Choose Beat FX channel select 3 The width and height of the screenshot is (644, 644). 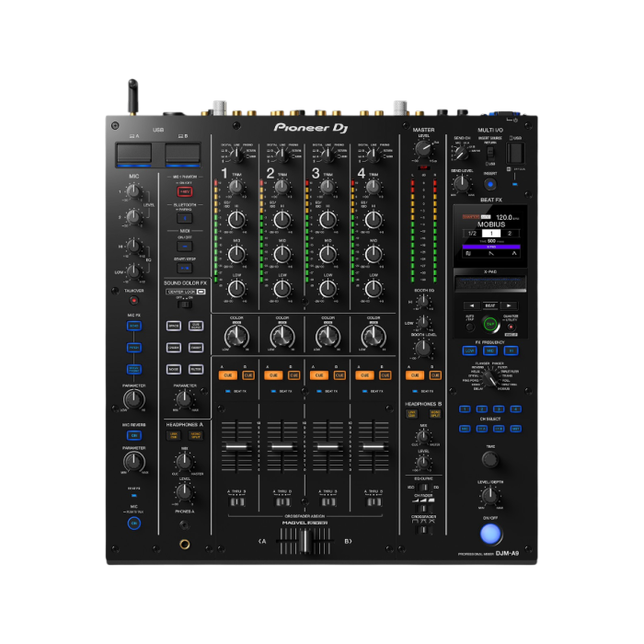pyautogui.click(x=499, y=409)
